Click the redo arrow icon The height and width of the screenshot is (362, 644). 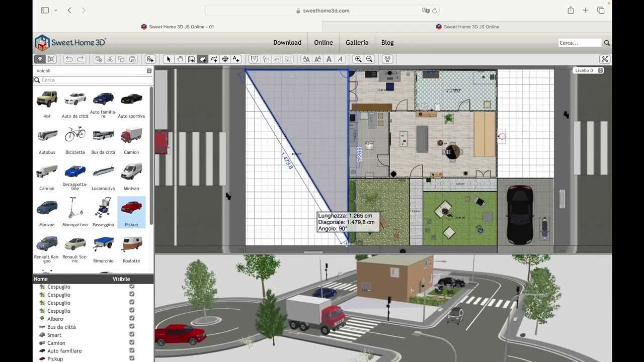click(80, 59)
